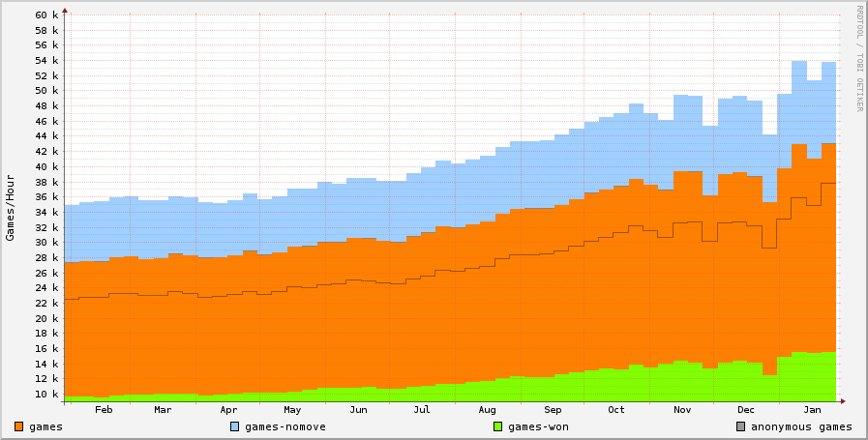
Task: Click the Feb label on the x-axis
Action: 105,410
